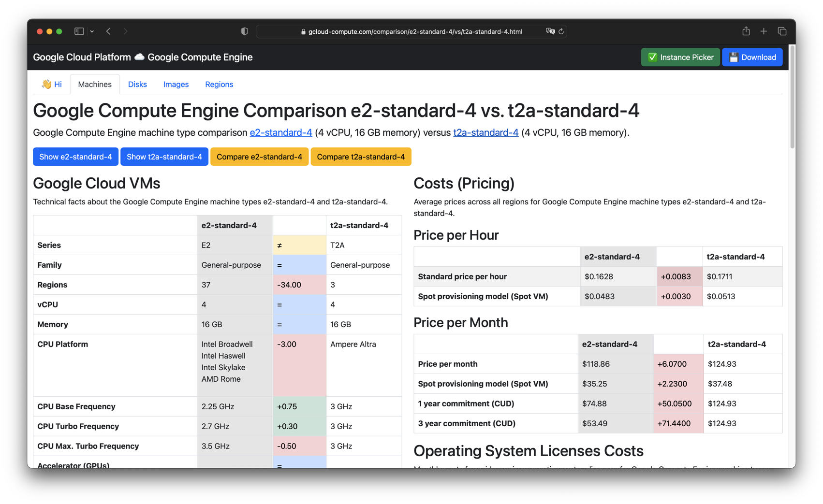823x504 pixels.
Task: Click the Price per Month heading
Action: (x=460, y=322)
